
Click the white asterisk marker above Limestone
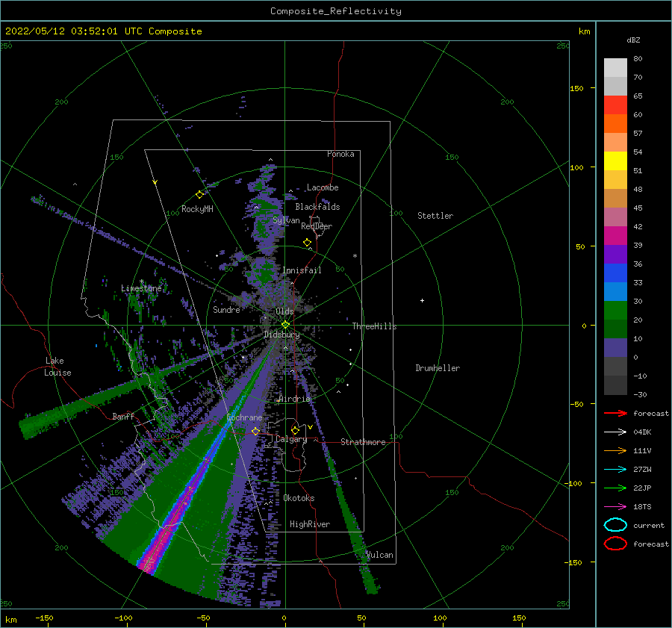141,282
